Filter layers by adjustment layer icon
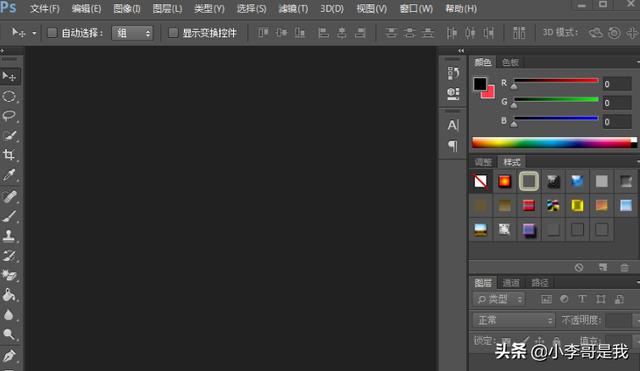Viewport: 640px width, 371px height. 564,299
